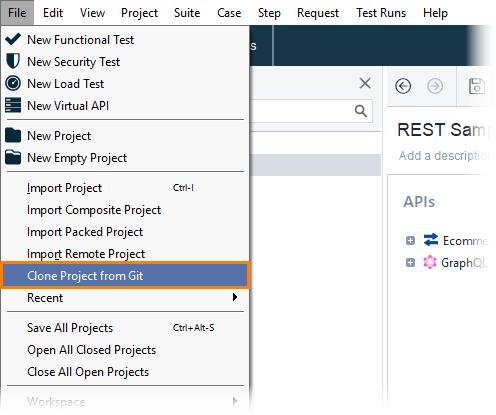Image resolution: width=496 pixels, height=415 pixels.
Task: Select the Ecommerce API label
Action: coord(466,240)
